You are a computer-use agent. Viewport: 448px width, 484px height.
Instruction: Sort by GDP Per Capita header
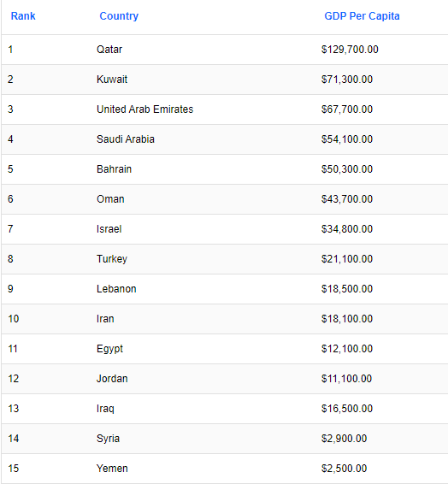362,16
